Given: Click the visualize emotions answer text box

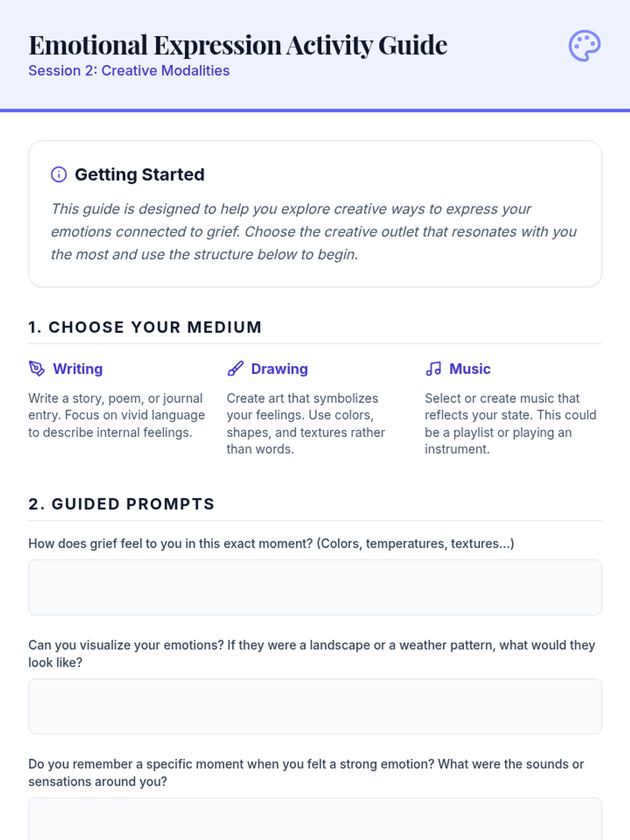Looking at the screenshot, I should click(315, 706).
